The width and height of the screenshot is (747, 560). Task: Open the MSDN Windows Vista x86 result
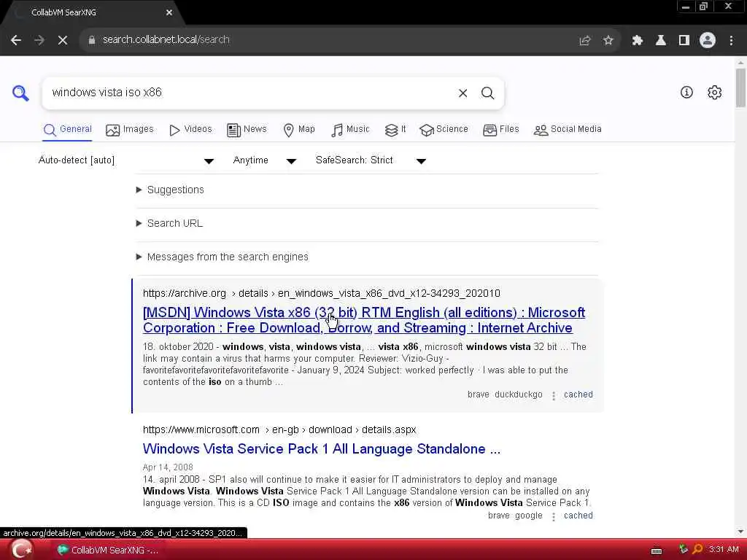[x=364, y=320]
